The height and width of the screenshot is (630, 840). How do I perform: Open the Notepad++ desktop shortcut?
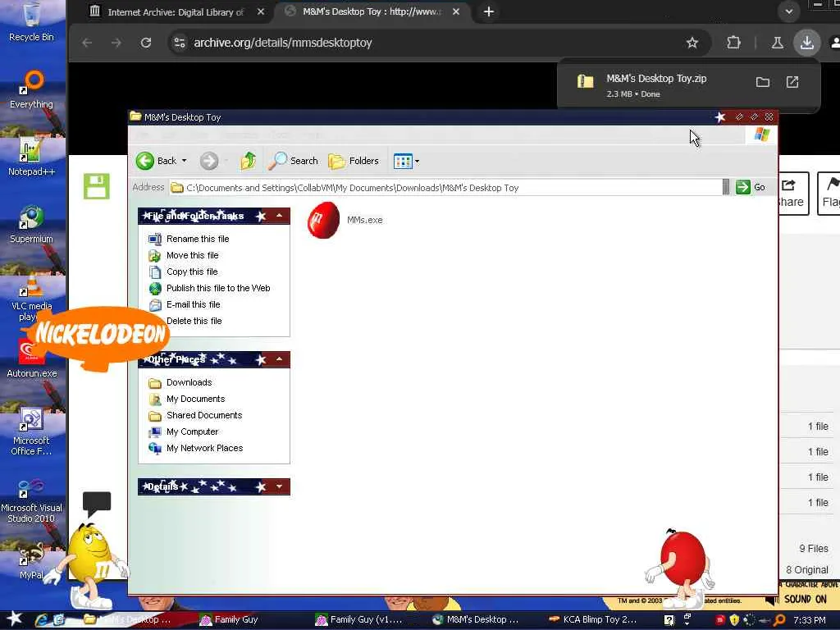(x=32, y=157)
